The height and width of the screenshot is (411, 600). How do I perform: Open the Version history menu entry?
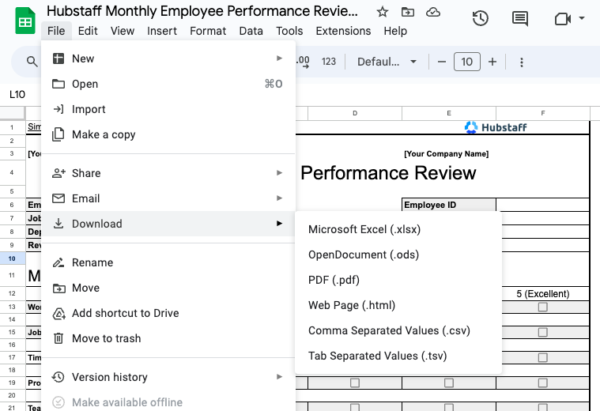click(x=168, y=377)
